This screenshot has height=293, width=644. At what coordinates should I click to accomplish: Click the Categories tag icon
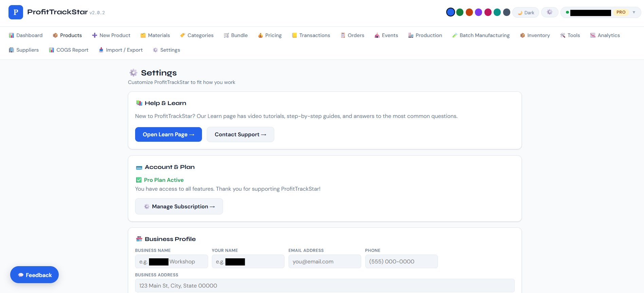pyautogui.click(x=183, y=35)
